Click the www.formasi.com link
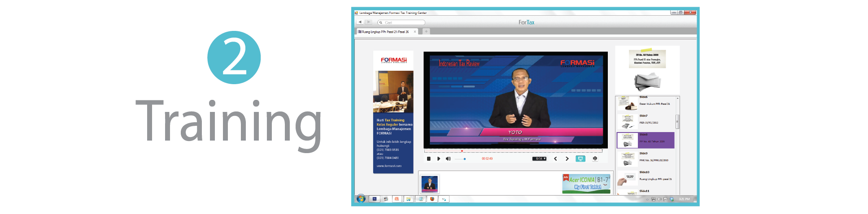The height and width of the screenshot is (214, 868). point(389,166)
